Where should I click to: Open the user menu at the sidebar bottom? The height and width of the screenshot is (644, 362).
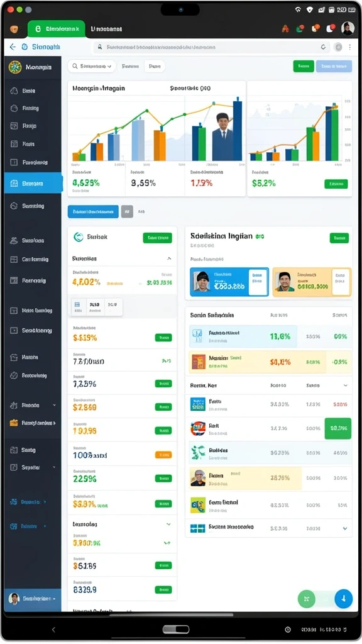(33, 599)
